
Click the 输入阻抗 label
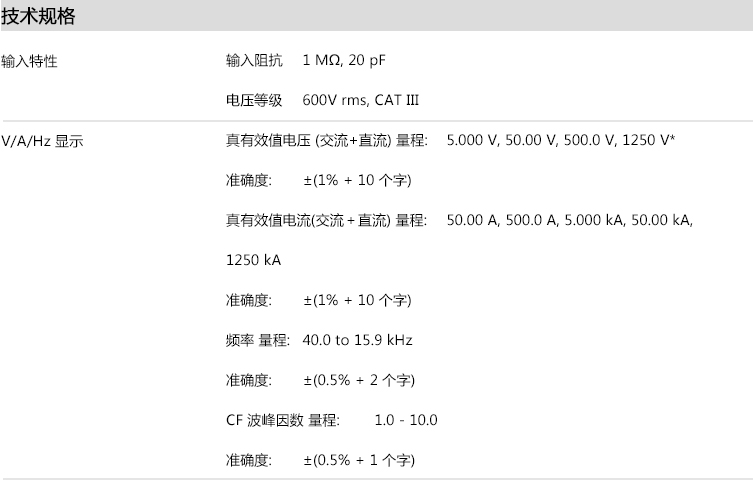254,62
